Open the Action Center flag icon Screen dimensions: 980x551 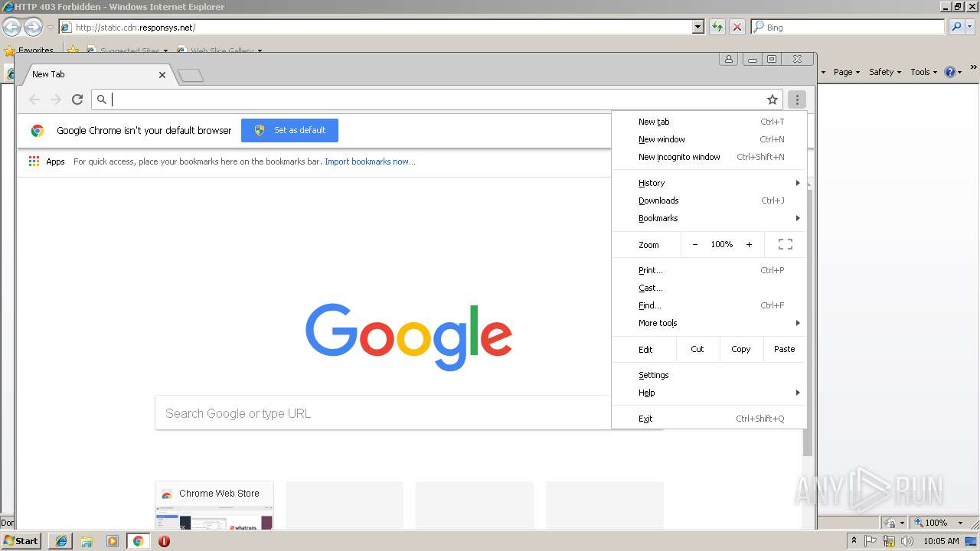pyautogui.click(x=871, y=541)
